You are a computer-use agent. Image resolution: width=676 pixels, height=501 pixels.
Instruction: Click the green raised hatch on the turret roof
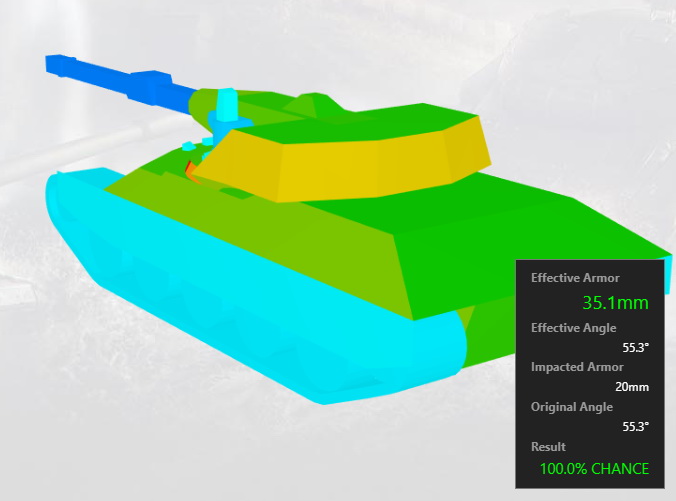point(313,104)
